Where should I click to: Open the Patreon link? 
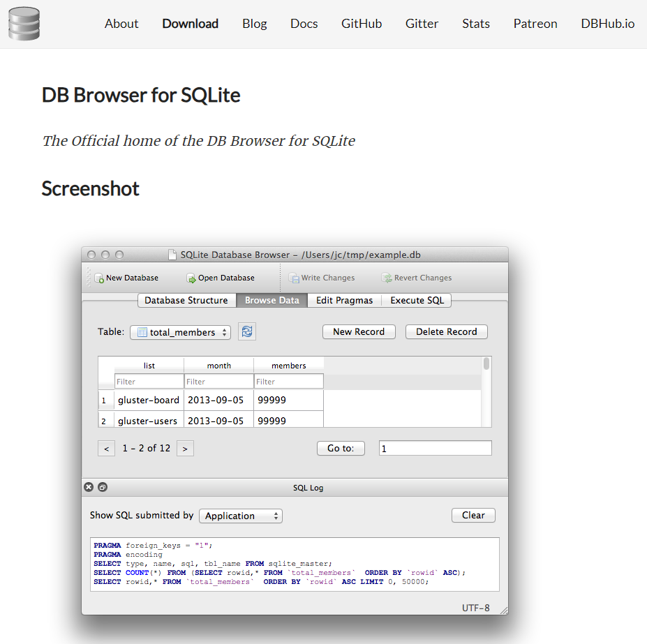click(x=535, y=24)
